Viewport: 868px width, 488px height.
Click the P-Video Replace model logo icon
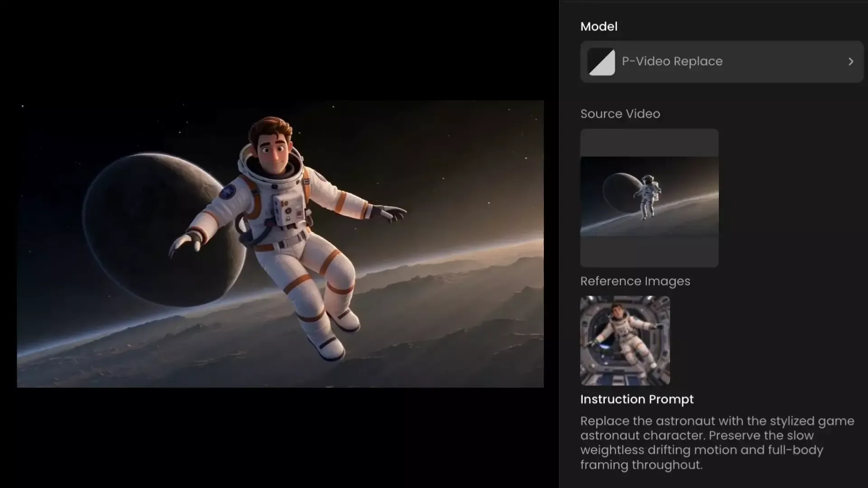pyautogui.click(x=601, y=62)
